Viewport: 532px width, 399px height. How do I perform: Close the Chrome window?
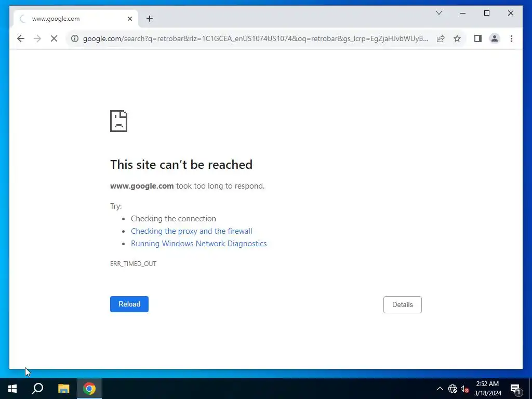pos(510,13)
